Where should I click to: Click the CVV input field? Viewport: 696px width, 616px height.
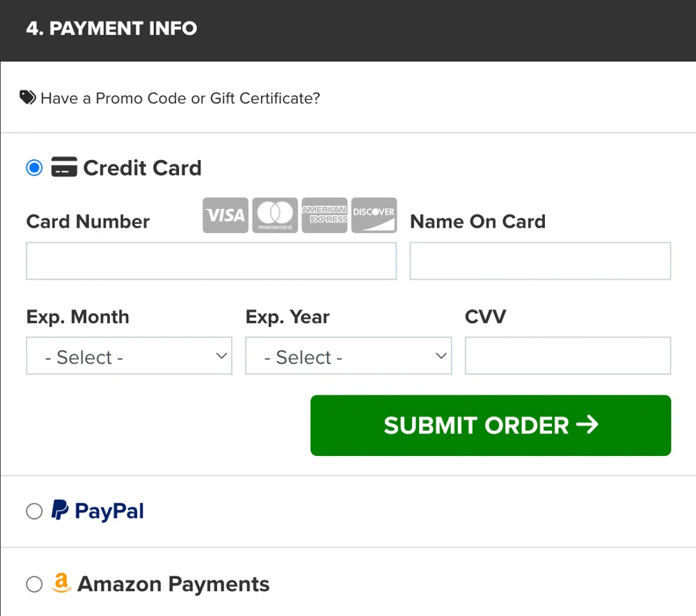coord(567,356)
